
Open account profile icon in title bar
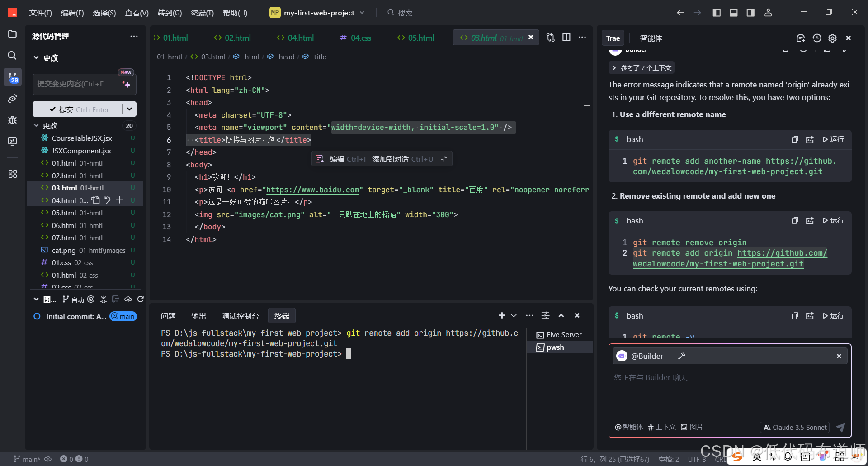[x=768, y=13]
